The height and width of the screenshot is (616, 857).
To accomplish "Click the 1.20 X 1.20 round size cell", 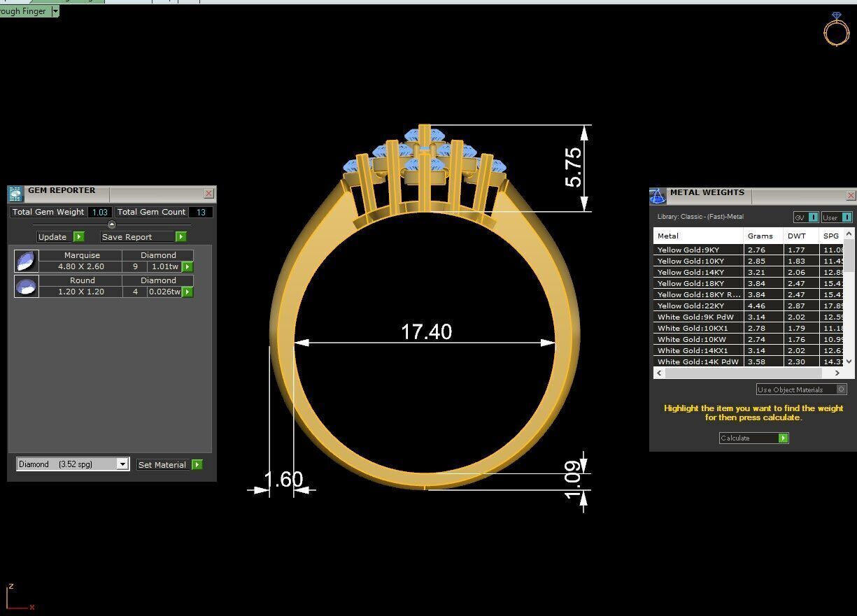I will point(81,292).
